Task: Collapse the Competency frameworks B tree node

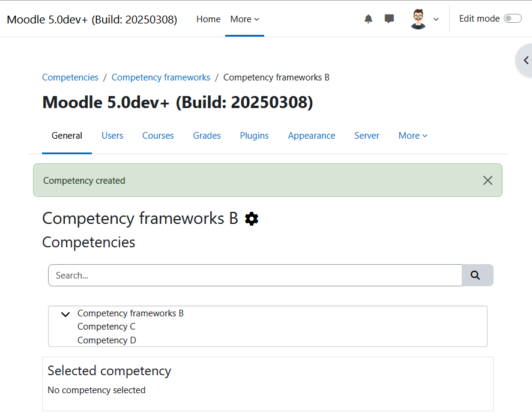Action: coord(65,314)
